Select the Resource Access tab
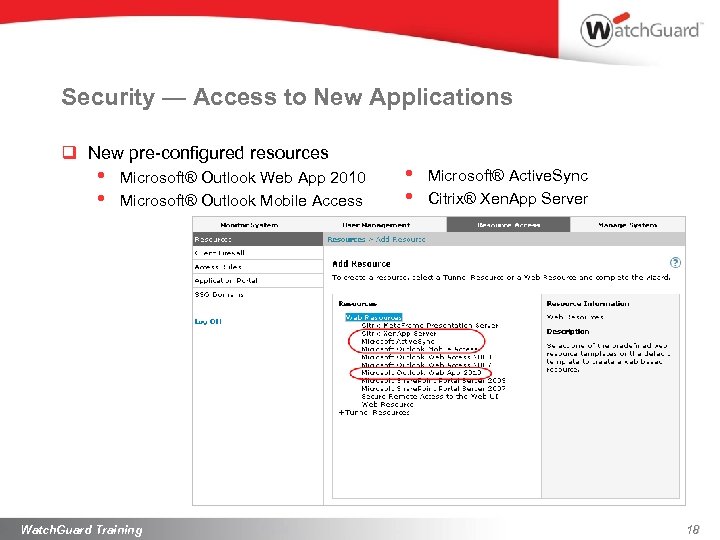720x540 pixels. 508,225
